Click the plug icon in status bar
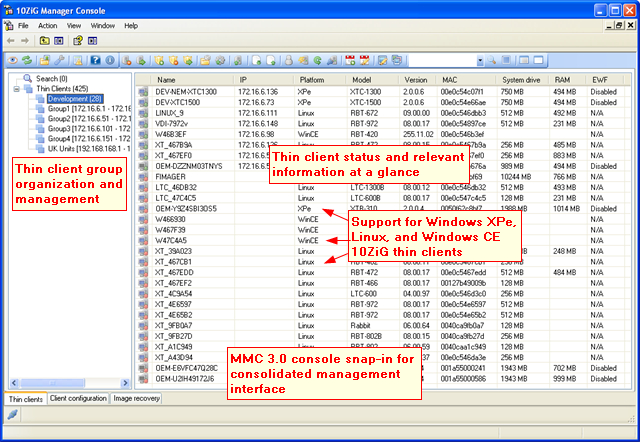Image resolution: width=640 pixels, height=442 pixels. [13, 414]
